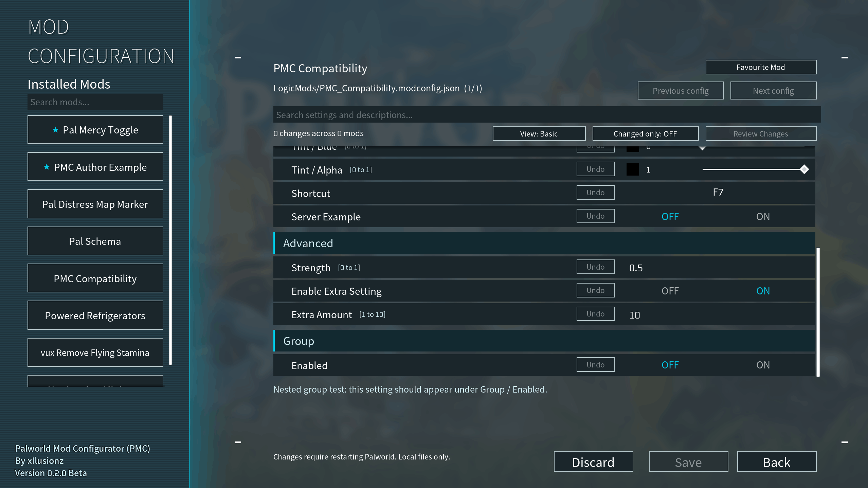Image resolution: width=868 pixels, height=488 pixels.
Task: Toggle the View: Basic mode button
Action: [539, 133]
